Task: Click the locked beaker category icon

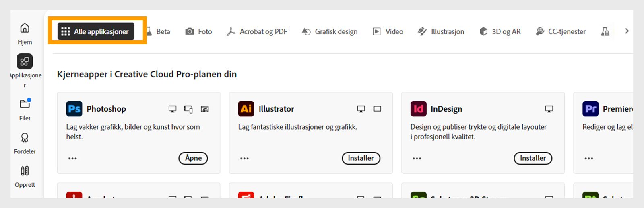Action: (605, 31)
